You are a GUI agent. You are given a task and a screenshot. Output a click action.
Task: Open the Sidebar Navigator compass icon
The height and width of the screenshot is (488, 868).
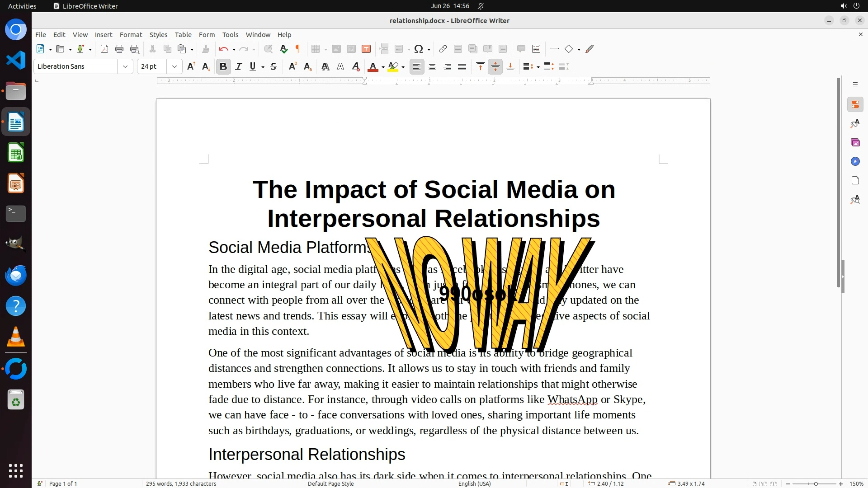(x=855, y=162)
